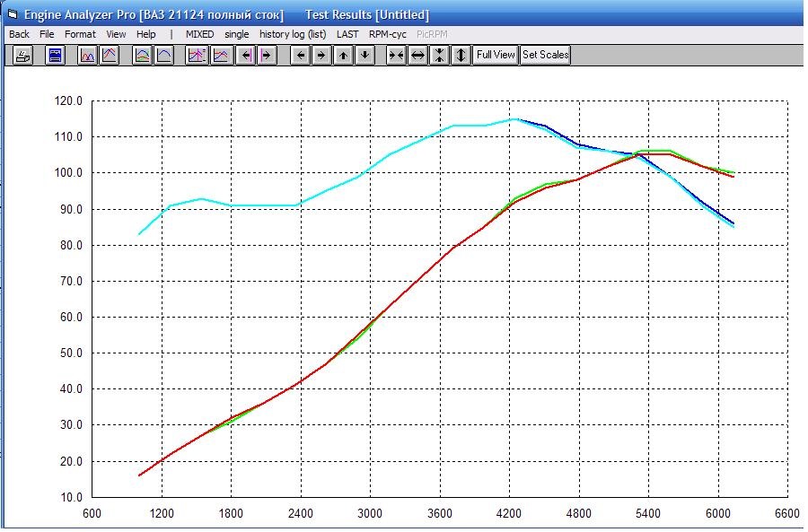Click the LAST menu item
Screen dimensions: 808x532
[347, 34]
